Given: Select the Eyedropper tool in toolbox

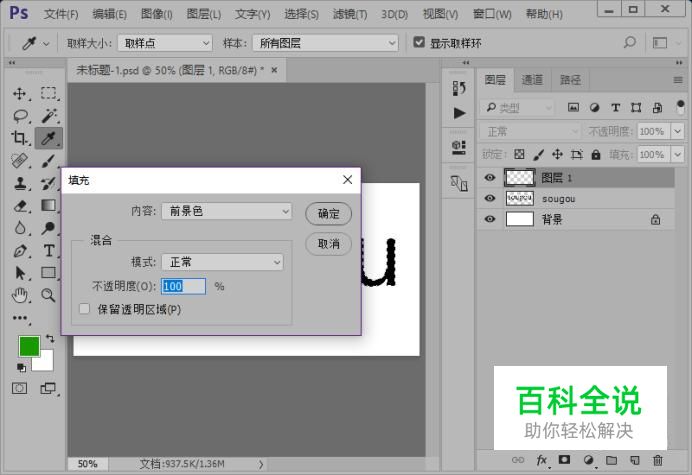Looking at the screenshot, I should pos(49,138).
